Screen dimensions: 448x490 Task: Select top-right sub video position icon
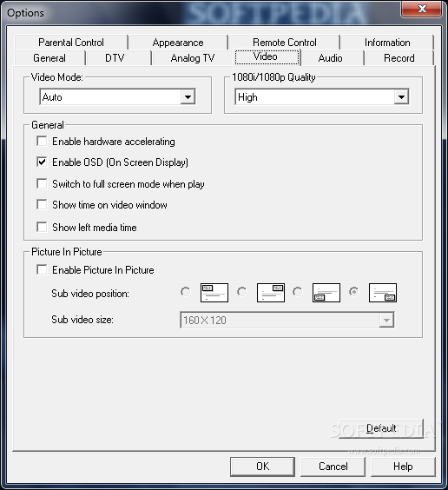click(x=271, y=293)
